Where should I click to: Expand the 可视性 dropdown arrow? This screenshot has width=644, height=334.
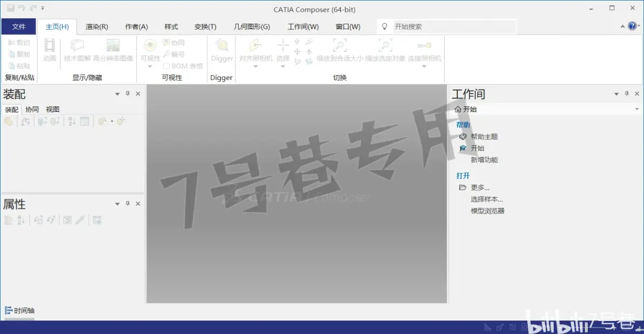point(150,66)
